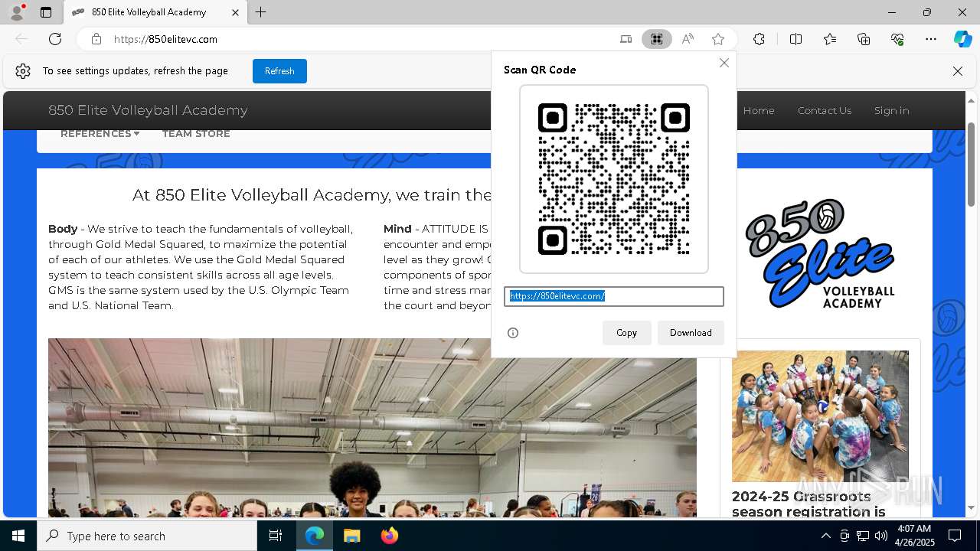Open Edge Settings and more menu
This screenshot has width=980, height=551.
931,39
